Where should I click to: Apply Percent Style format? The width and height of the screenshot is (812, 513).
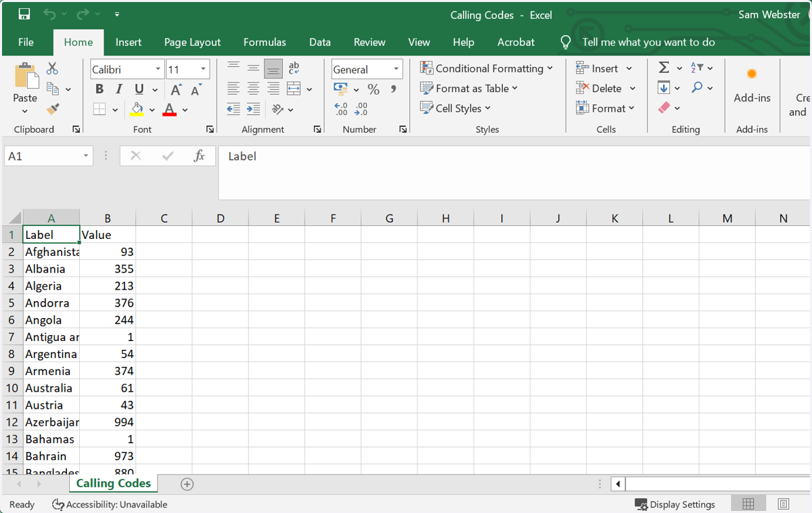click(374, 89)
